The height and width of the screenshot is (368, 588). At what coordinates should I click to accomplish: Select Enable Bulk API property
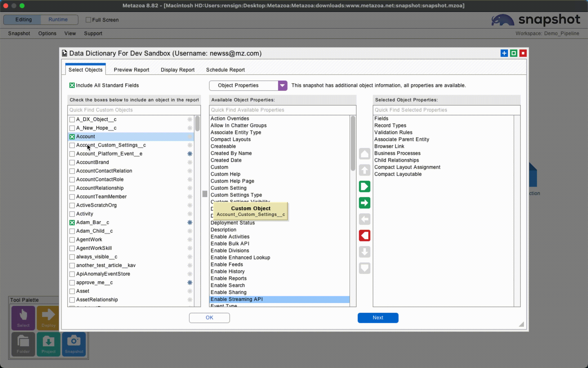click(x=280, y=244)
